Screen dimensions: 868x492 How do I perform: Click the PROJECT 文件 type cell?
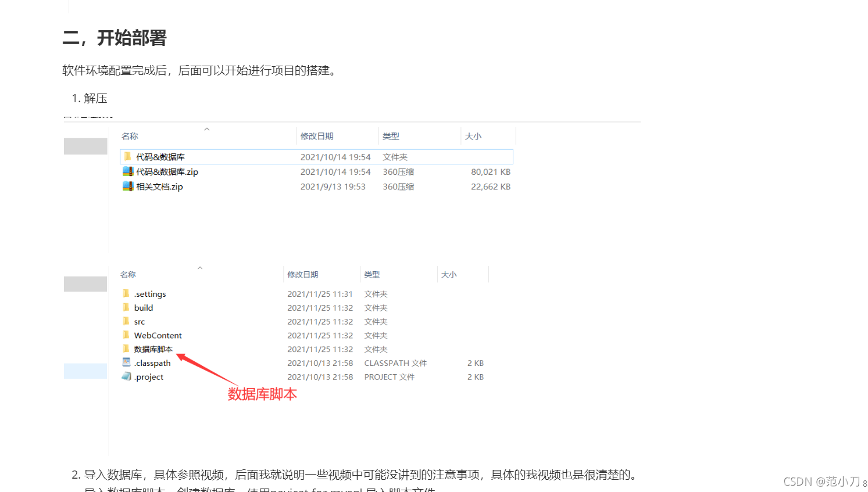pos(390,377)
